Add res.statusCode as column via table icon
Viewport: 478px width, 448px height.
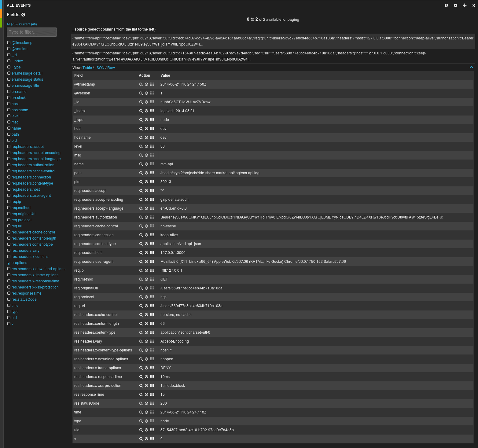pyautogui.click(x=152, y=403)
